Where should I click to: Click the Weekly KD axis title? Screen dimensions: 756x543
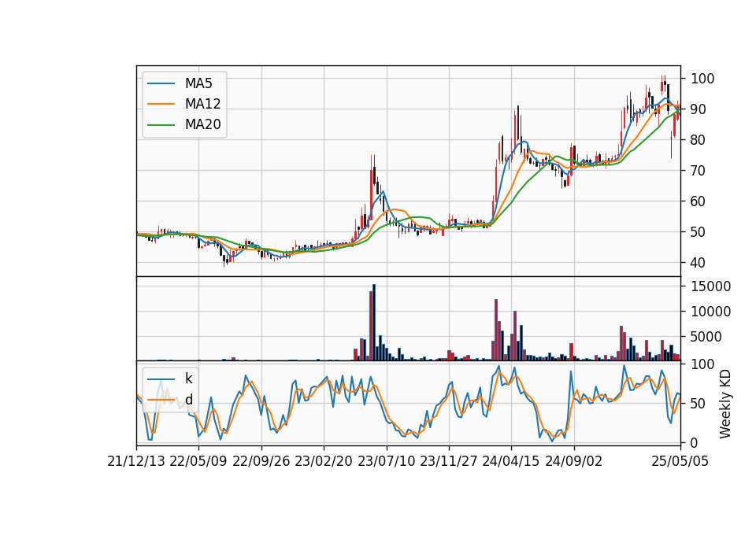tap(725, 404)
